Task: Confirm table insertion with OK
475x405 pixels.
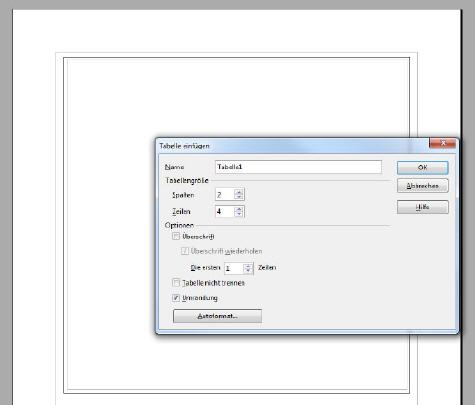Action: [x=423, y=168]
